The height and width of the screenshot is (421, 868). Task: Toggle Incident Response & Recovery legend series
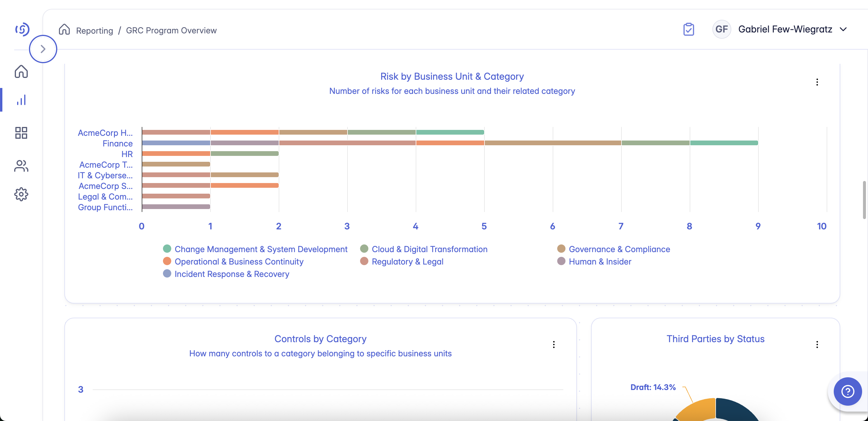coord(231,274)
